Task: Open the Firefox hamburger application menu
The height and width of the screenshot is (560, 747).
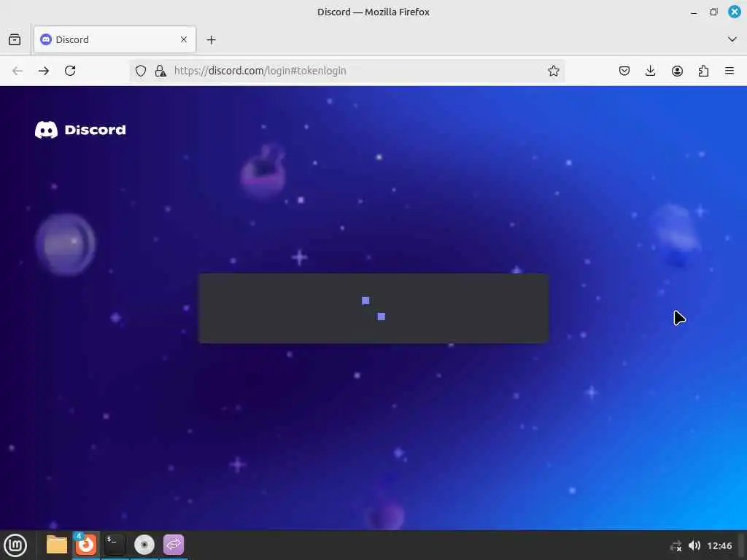Action: click(729, 71)
